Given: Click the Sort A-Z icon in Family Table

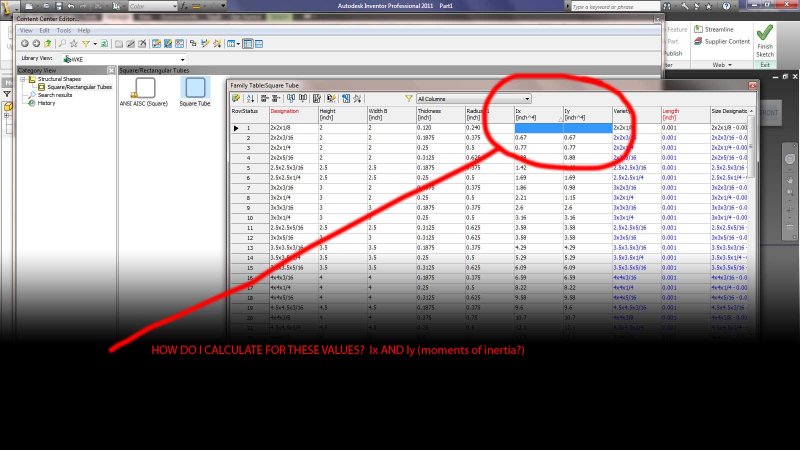Looking at the screenshot, I should pyautogui.click(x=250, y=98).
